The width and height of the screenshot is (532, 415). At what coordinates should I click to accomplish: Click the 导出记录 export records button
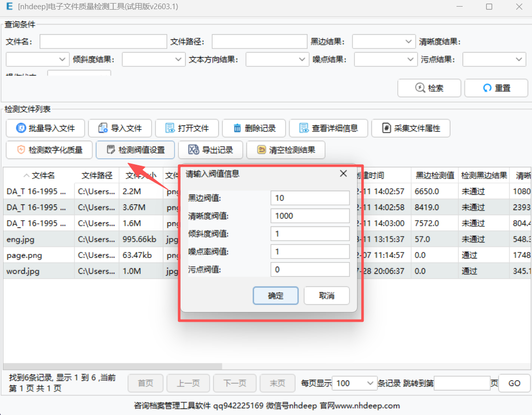tap(211, 150)
